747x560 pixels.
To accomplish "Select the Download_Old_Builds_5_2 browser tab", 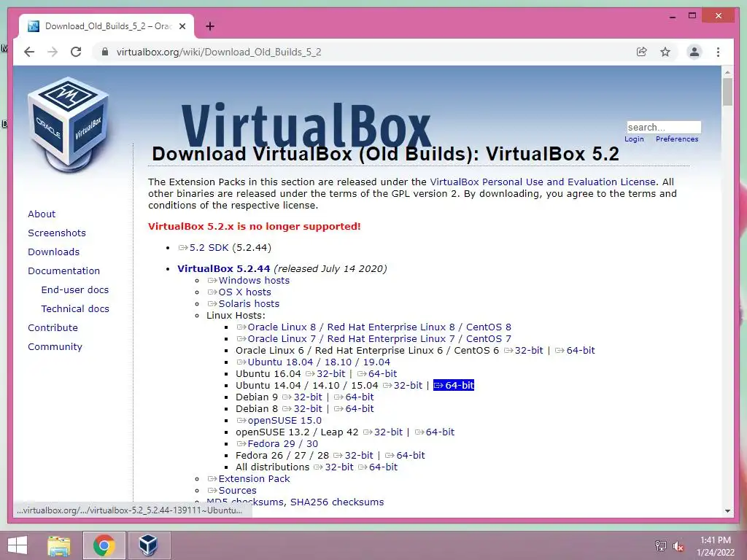I will click(x=107, y=26).
